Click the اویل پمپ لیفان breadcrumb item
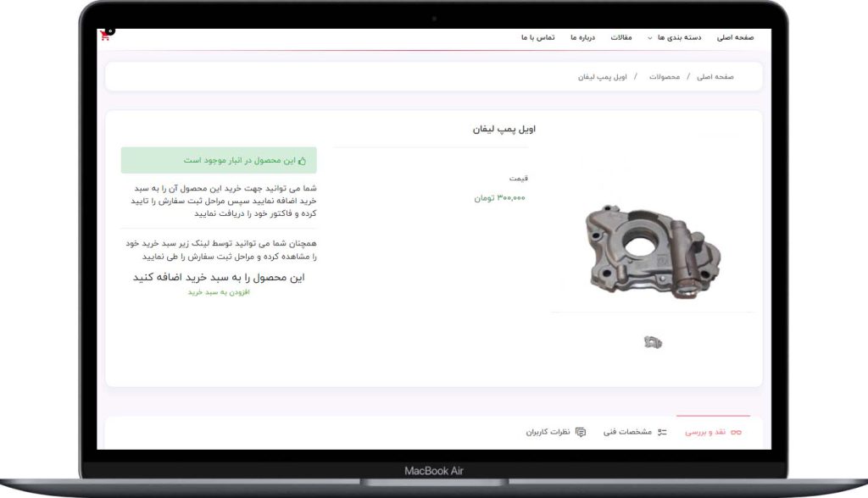 coord(603,77)
